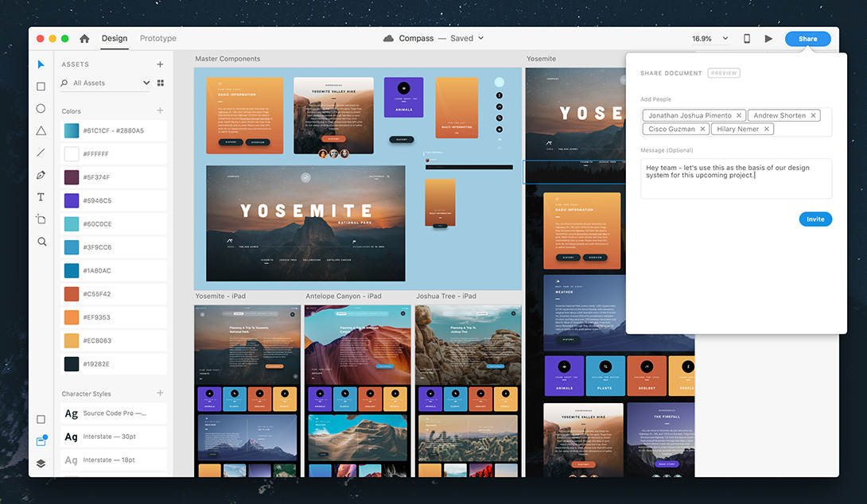This screenshot has width=867, height=504.
Task: Click the Share button
Action: point(808,39)
